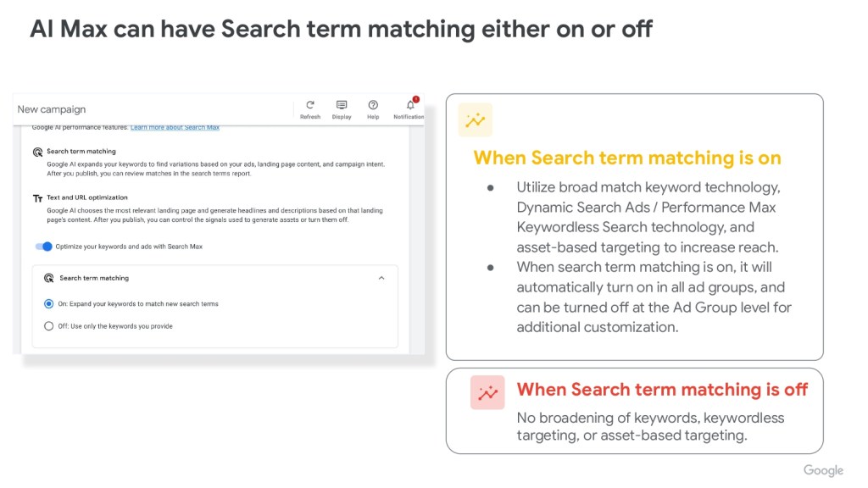
Task: Click the red sparkle trend icon
Action: tap(487, 392)
